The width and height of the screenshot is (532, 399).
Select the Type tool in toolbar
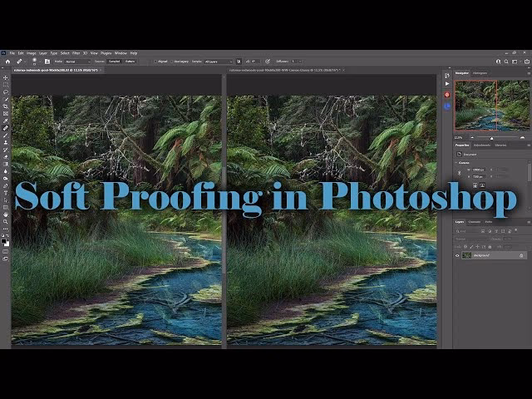tap(6, 193)
